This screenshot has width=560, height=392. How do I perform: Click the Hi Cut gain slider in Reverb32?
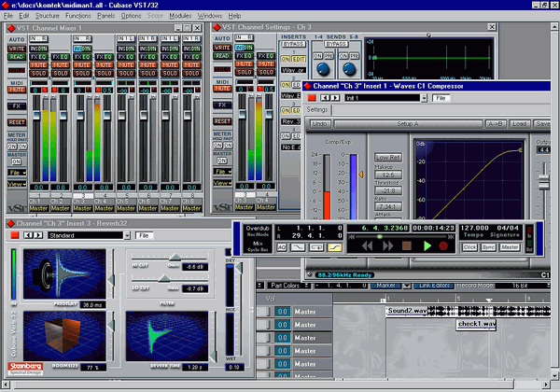174,257
